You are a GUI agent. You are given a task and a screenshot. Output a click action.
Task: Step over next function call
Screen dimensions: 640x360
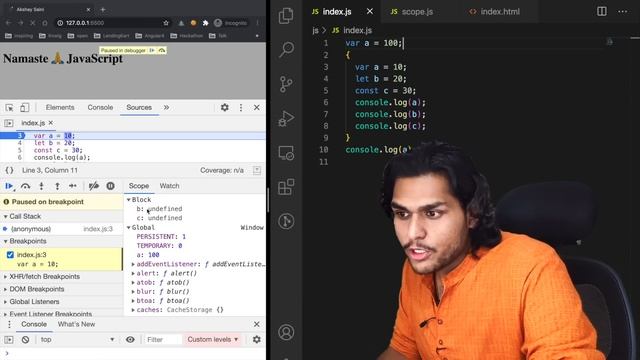click(25, 186)
